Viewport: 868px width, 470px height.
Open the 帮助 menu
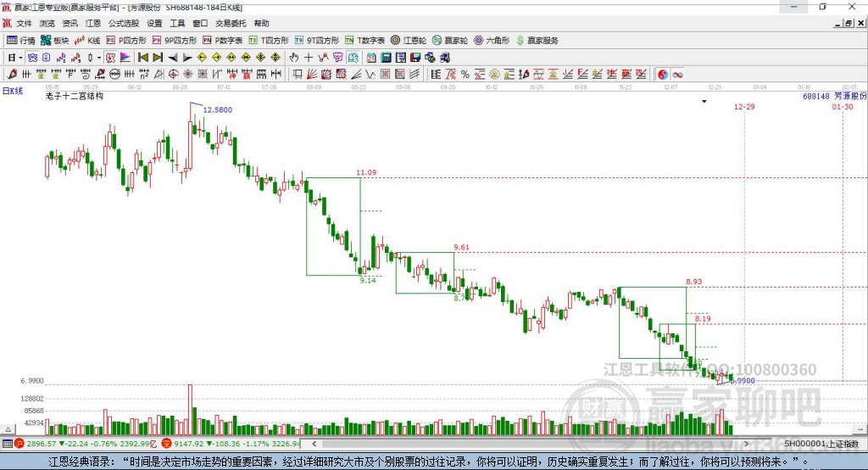[x=261, y=23]
